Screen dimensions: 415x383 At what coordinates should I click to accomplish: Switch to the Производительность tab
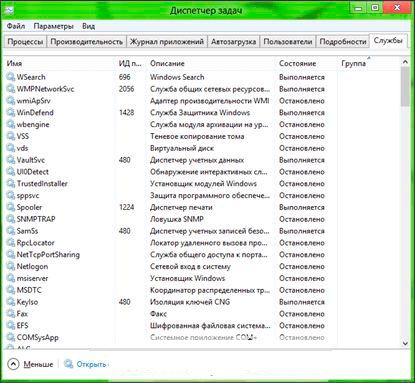(86, 42)
